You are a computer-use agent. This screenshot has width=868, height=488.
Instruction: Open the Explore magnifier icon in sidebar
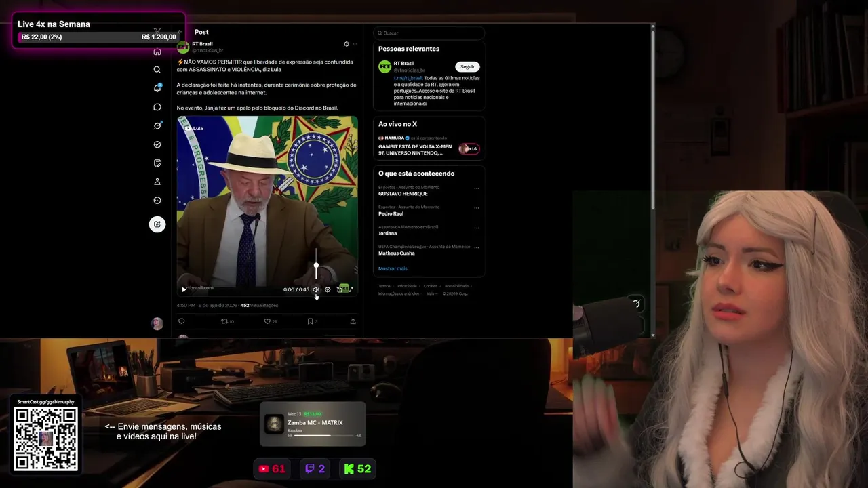click(157, 70)
